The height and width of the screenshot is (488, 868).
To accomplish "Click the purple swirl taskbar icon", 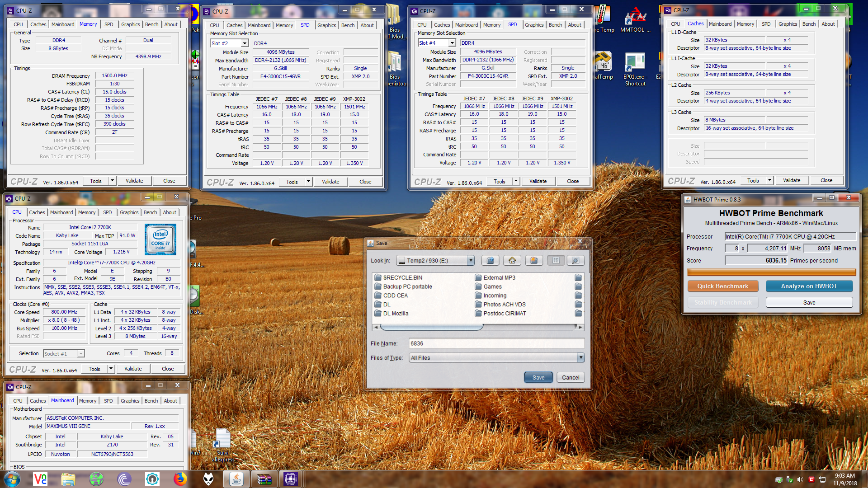I will click(124, 479).
